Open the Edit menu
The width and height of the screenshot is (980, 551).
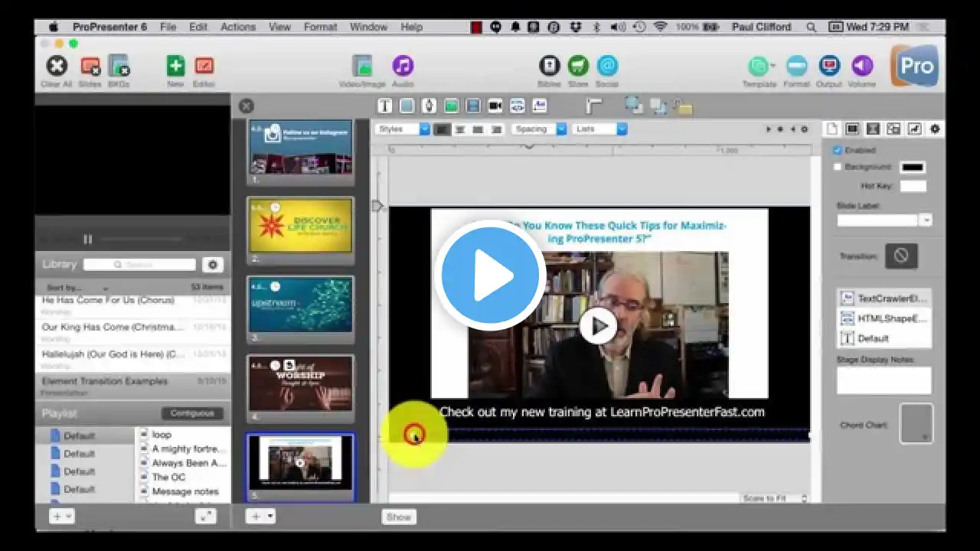coord(198,27)
